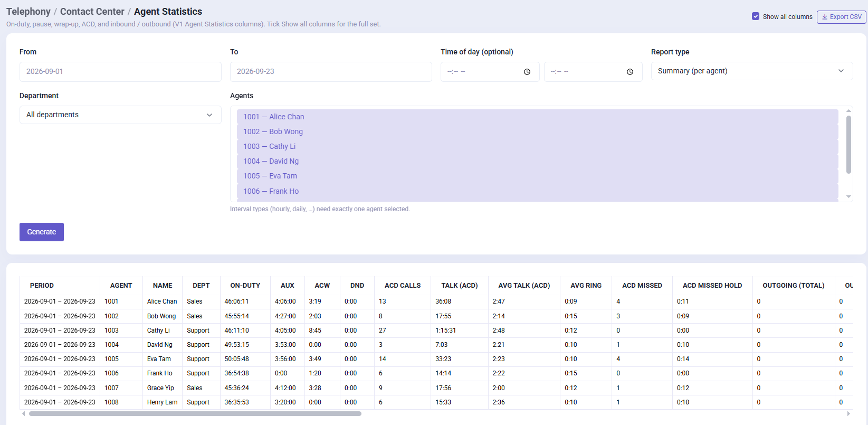Click on-duty value 50:05:48 for Eva Tam

coord(237,359)
